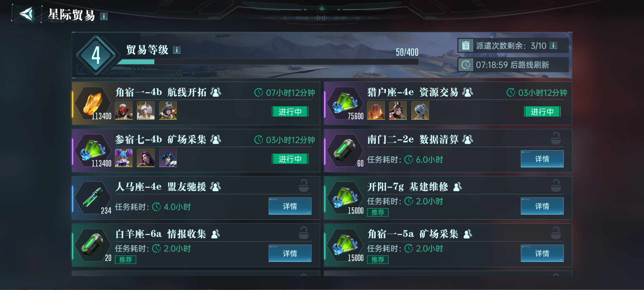Click the back arrow beside 星际贸易
Viewport: 644px width, 290px height.
point(26,14)
